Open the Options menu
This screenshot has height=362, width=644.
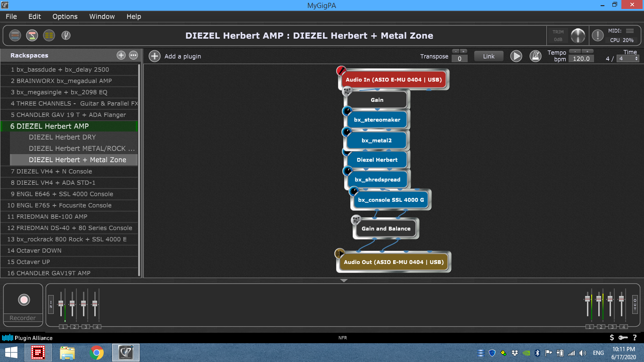pyautogui.click(x=65, y=16)
